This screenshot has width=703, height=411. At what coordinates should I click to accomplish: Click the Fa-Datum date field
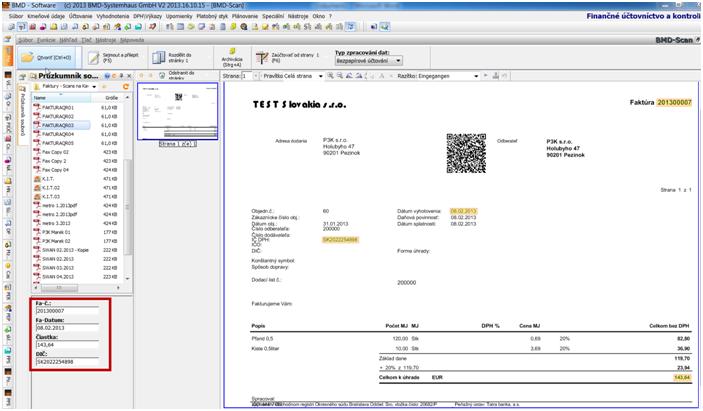click(67, 328)
